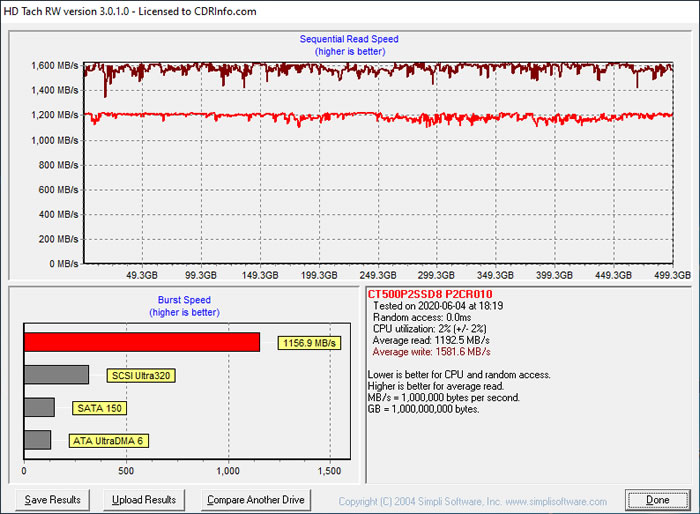This screenshot has height=514, width=700.
Task: Click the Burst Speed chart title
Action: coord(184,299)
